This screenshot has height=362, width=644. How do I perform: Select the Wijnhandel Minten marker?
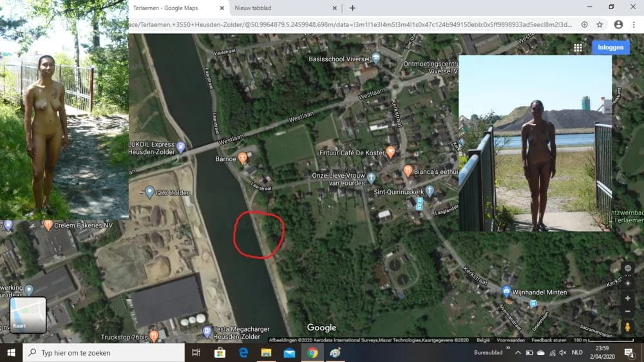[x=506, y=292]
